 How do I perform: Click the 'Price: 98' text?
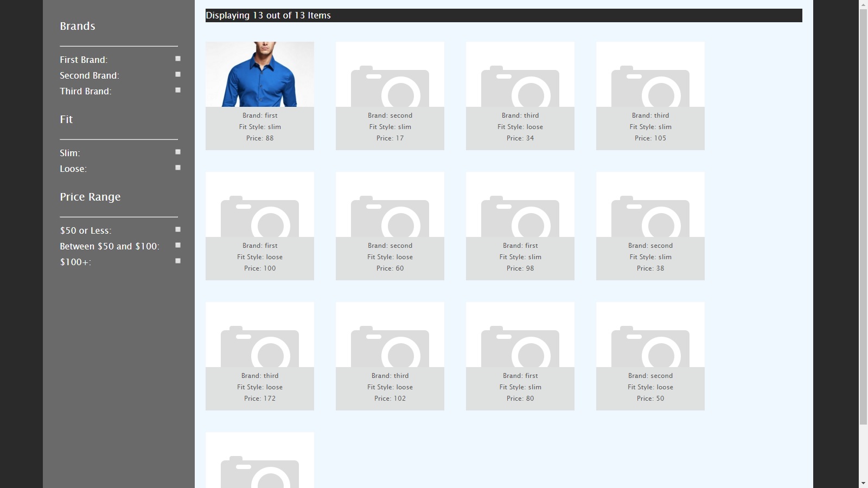click(x=520, y=268)
